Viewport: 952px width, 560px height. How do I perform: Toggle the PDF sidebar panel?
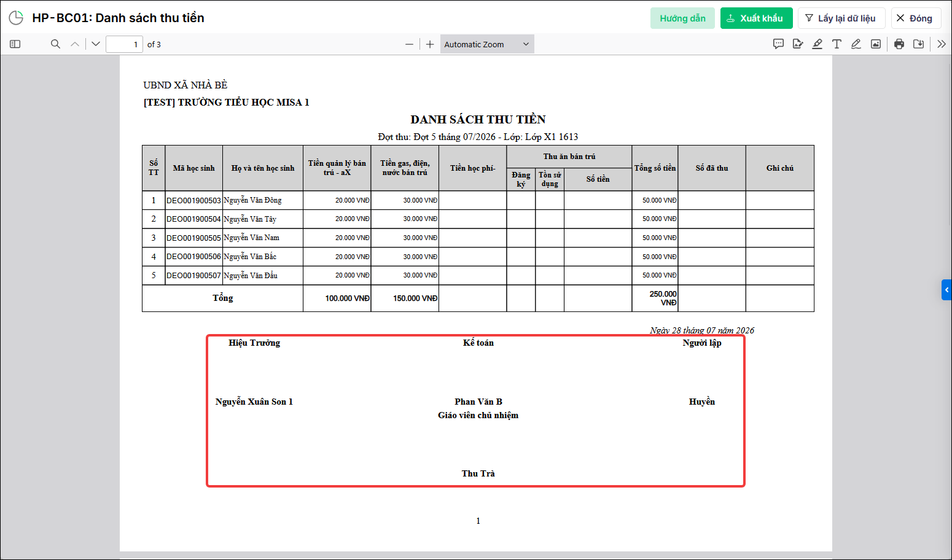(15, 44)
